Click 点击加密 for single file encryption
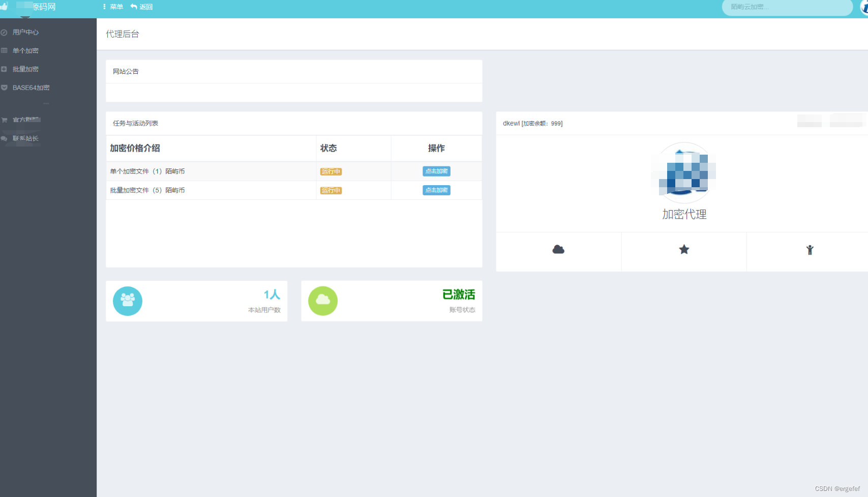The image size is (868, 497). tap(436, 171)
